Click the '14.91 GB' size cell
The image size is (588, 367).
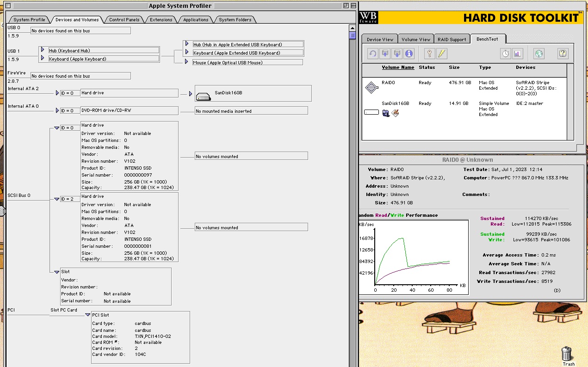point(459,104)
